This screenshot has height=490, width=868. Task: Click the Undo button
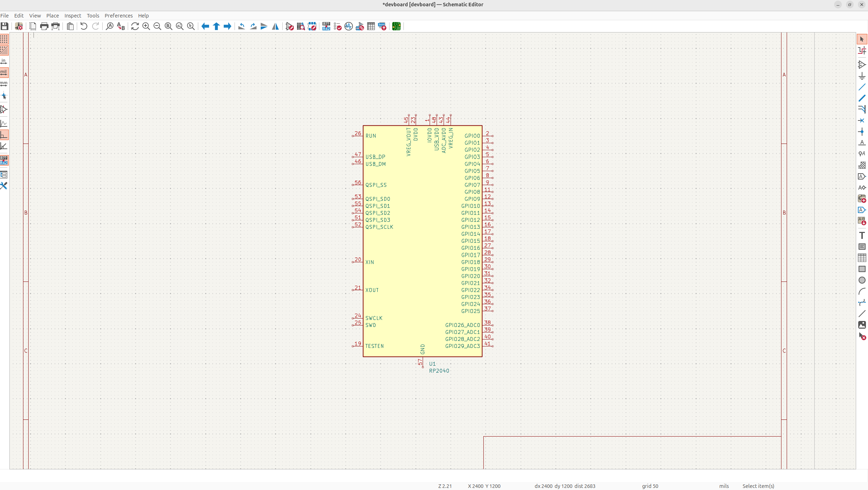[x=84, y=26]
